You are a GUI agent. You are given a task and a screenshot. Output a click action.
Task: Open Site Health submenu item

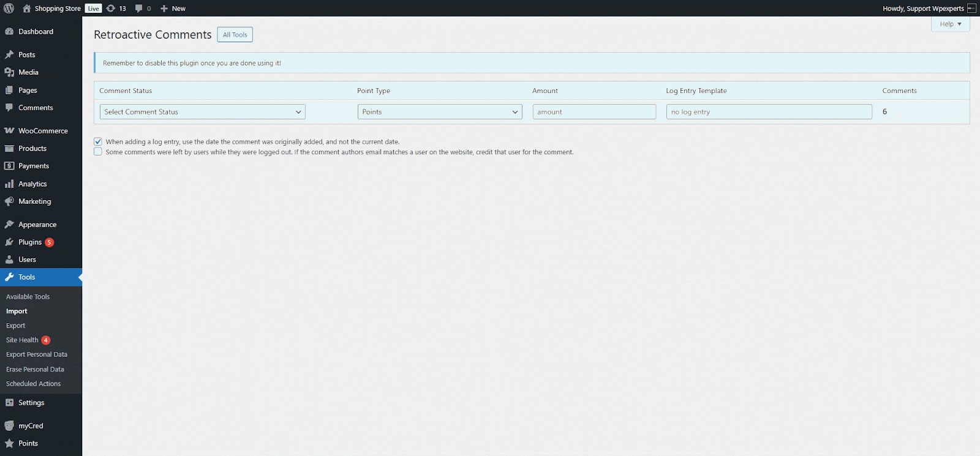click(x=22, y=340)
